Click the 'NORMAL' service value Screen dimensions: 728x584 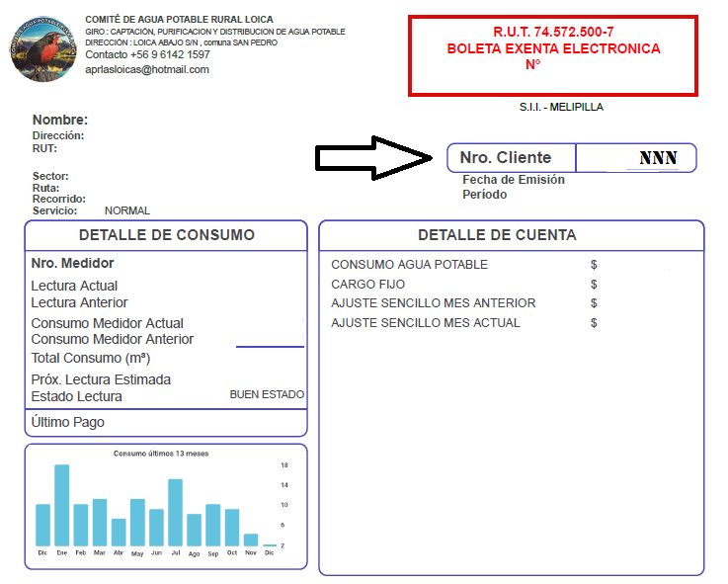127,210
